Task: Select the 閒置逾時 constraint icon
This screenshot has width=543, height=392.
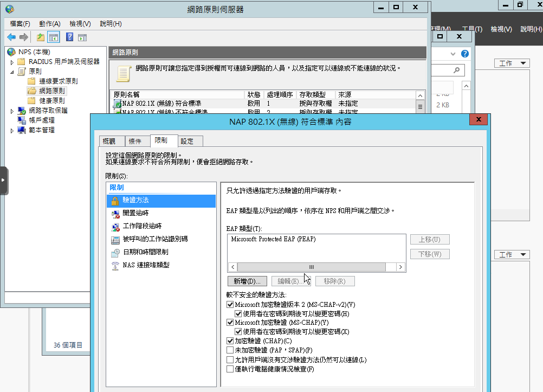Action: tap(115, 214)
